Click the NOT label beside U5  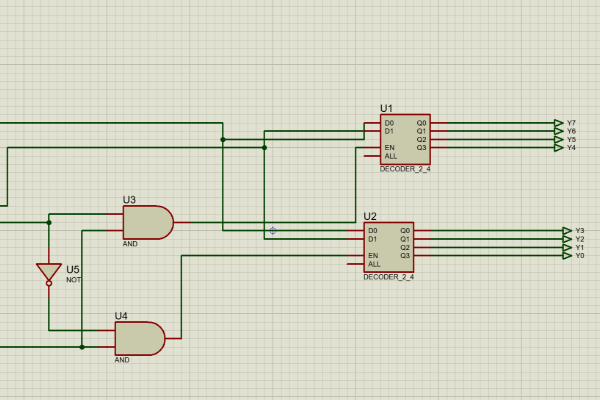click(x=74, y=280)
